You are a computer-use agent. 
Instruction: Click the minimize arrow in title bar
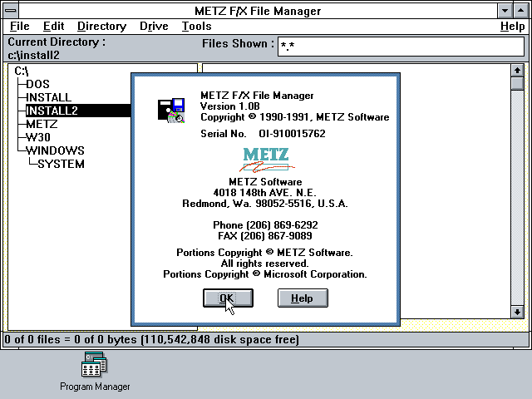[505, 11]
